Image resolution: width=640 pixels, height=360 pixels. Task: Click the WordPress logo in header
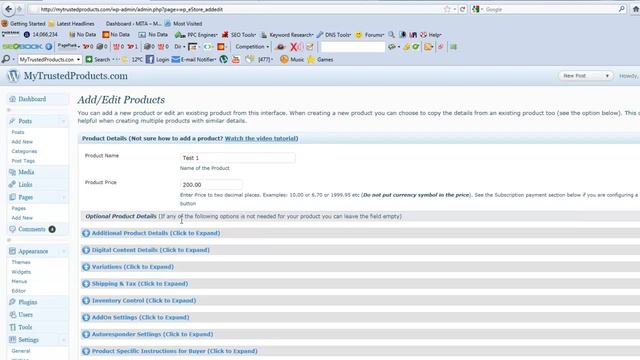pyautogui.click(x=13, y=76)
